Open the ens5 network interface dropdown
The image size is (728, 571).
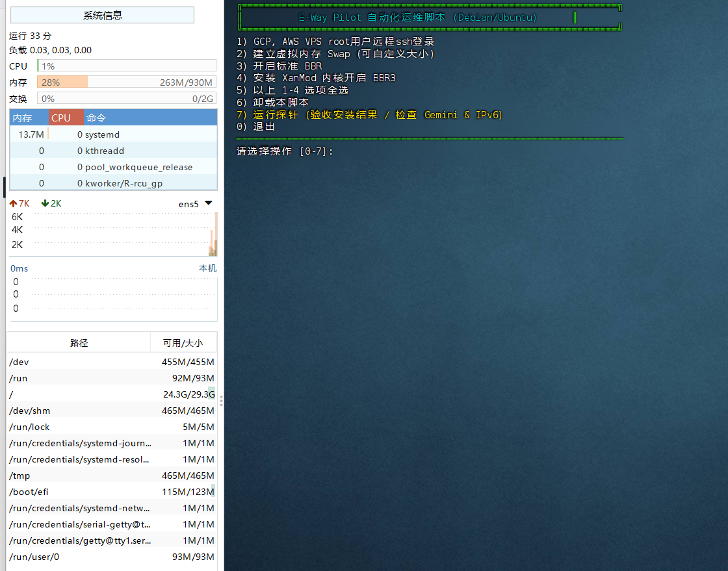(x=208, y=203)
